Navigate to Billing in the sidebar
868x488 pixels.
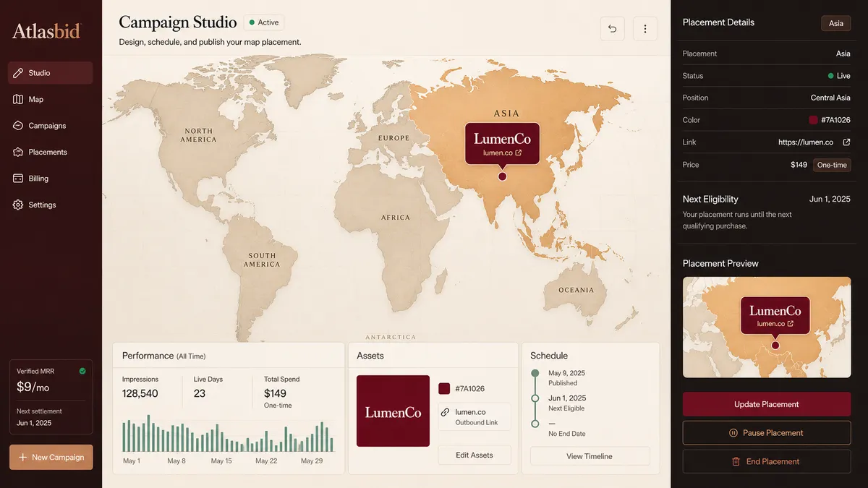51,179
